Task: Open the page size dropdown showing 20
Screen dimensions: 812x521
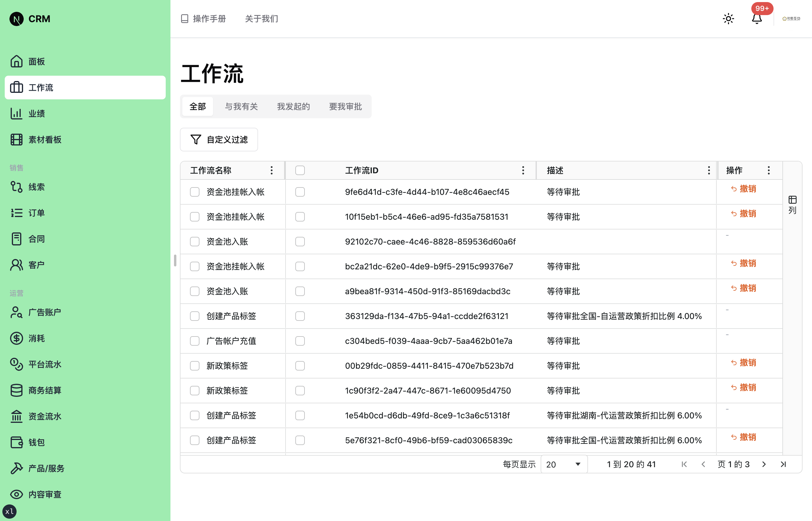Action: click(x=563, y=464)
